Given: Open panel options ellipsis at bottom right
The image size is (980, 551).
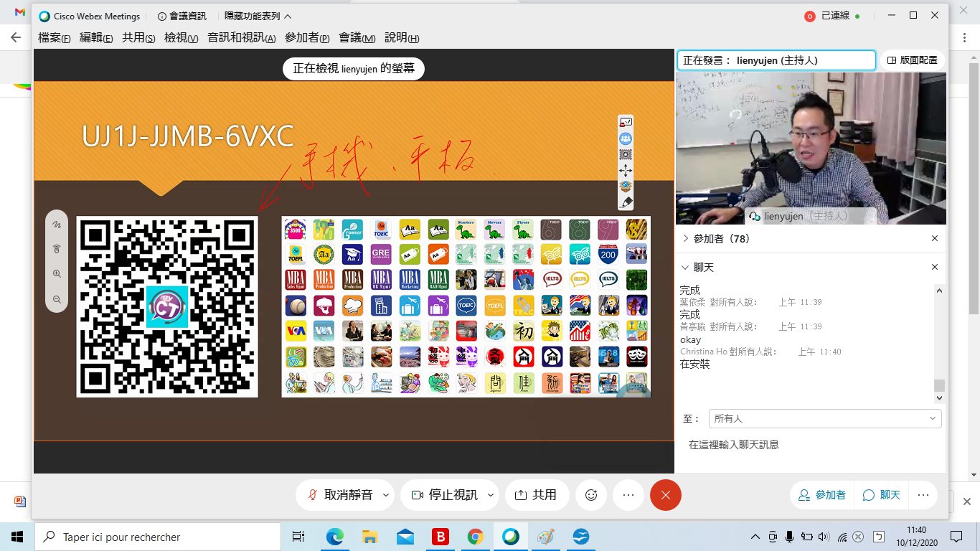Looking at the screenshot, I should (x=923, y=495).
